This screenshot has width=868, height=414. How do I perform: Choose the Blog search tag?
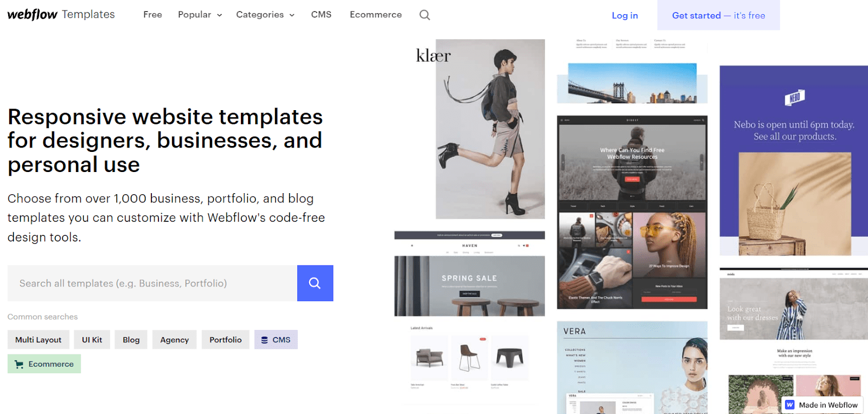131,340
